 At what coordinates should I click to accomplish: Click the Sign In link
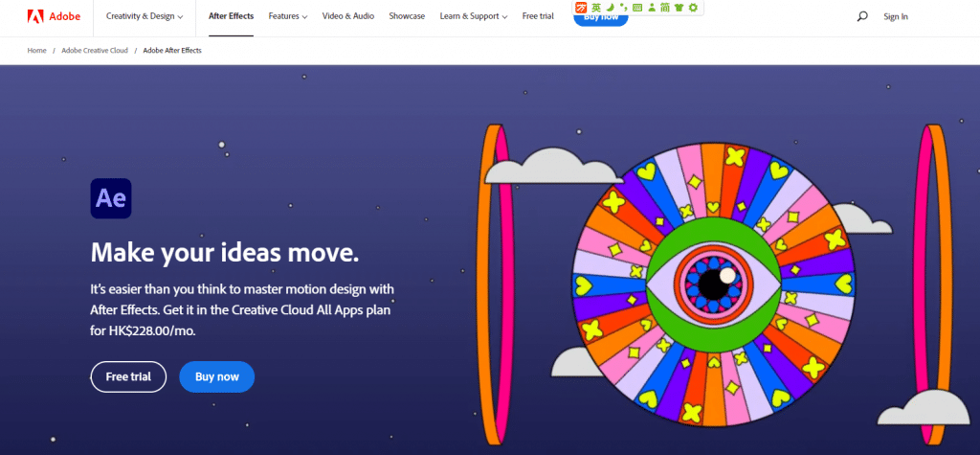point(896,16)
